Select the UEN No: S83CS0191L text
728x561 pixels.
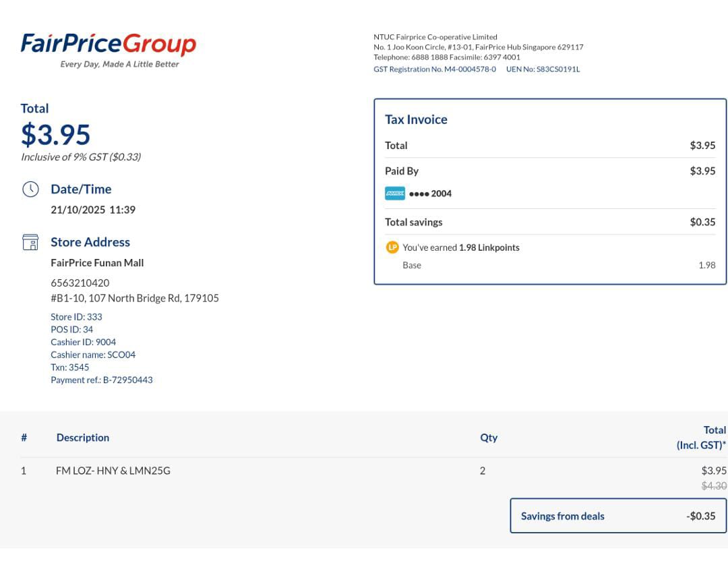[x=543, y=69]
